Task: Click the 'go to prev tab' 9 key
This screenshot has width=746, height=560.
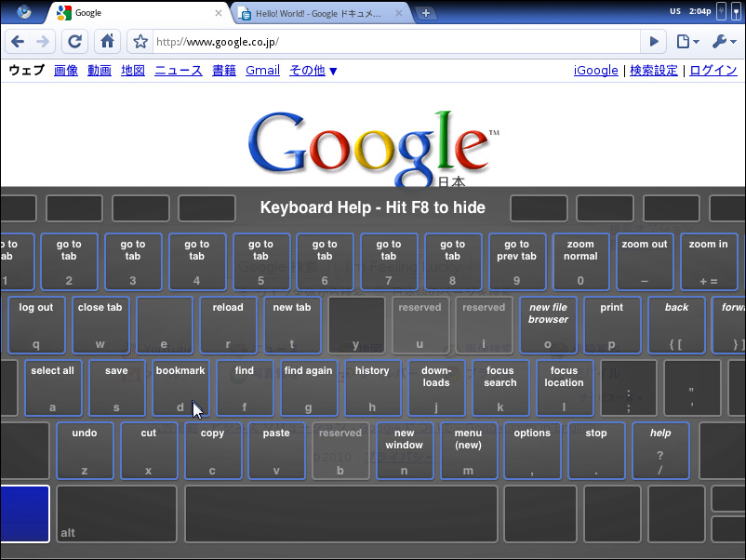Action: 516,262
